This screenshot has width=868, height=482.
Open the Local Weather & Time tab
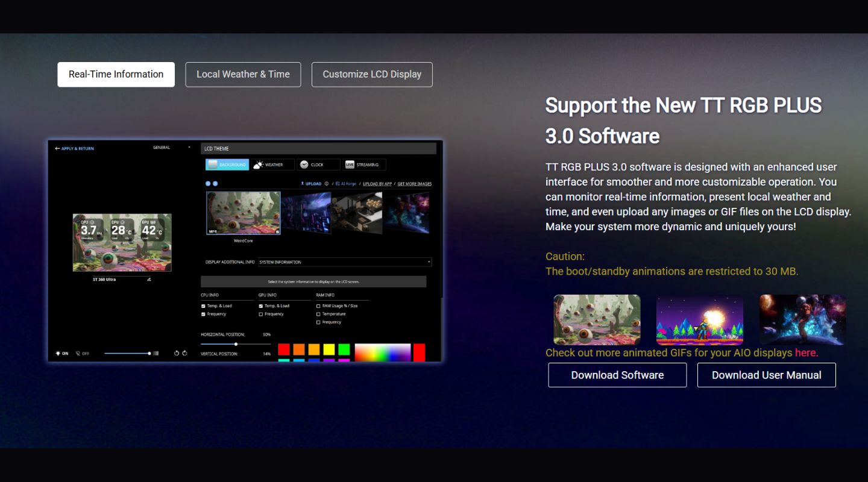pyautogui.click(x=243, y=75)
